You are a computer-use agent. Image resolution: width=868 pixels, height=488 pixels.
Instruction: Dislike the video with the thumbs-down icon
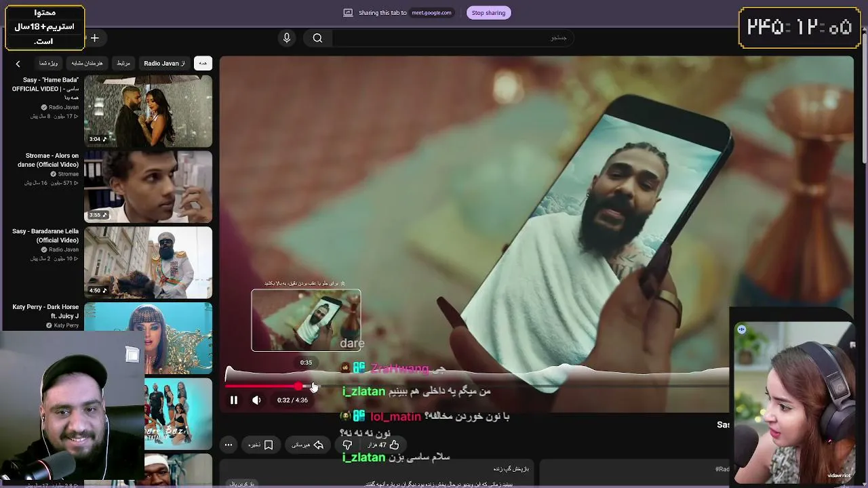point(347,445)
